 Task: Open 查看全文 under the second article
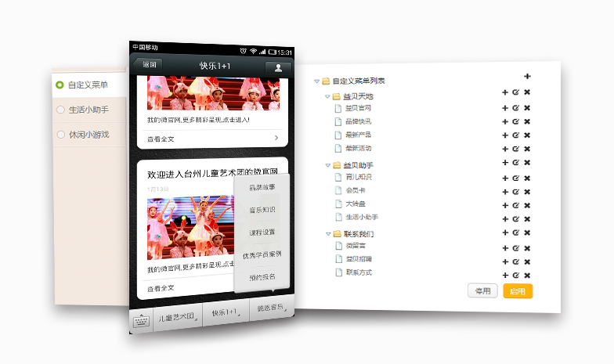[161, 289]
